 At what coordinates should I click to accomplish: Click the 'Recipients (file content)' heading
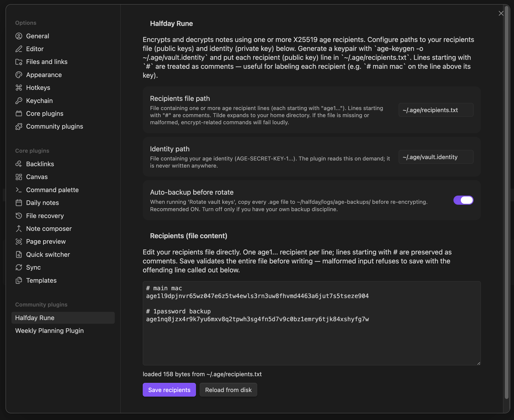189,236
